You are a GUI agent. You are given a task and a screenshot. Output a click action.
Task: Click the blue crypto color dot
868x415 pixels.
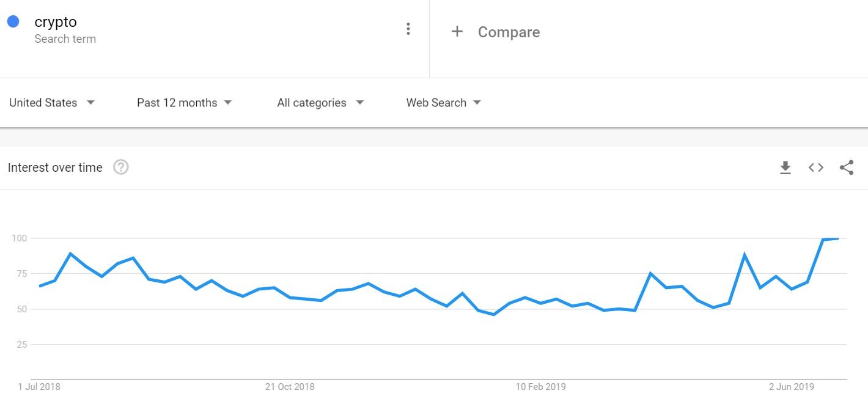pos(13,21)
